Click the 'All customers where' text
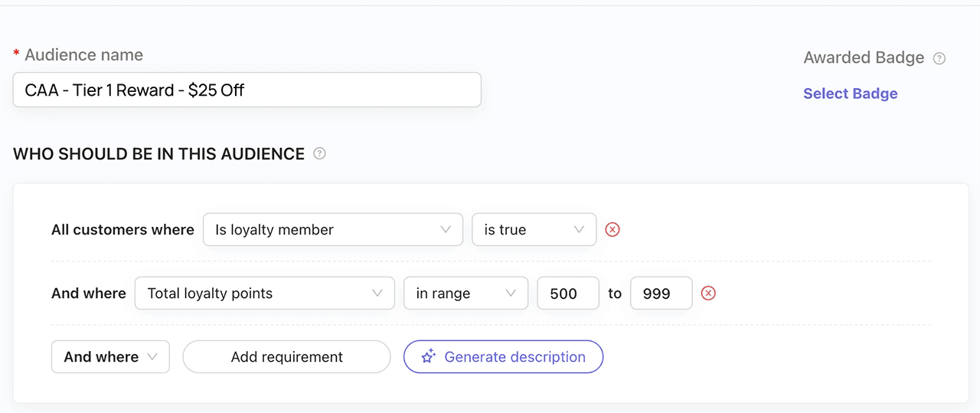Screen dimensions: 980x413 click(122, 229)
